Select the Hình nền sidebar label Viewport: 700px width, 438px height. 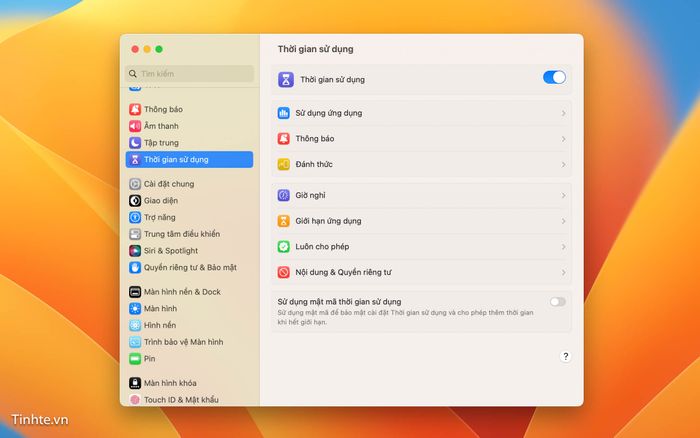pos(160,325)
